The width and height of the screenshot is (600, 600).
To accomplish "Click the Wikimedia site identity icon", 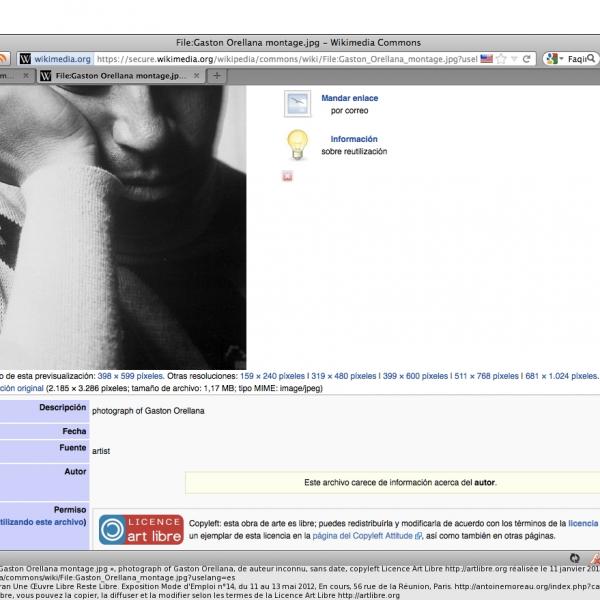I will pos(25,59).
